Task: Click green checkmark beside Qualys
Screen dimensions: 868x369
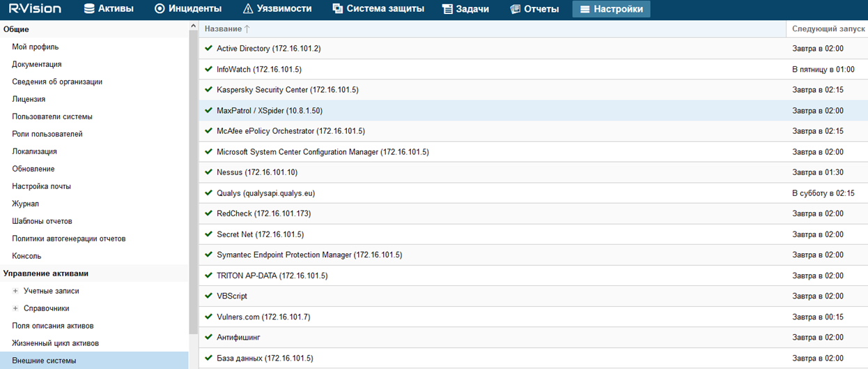Action: click(x=208, y=193)
